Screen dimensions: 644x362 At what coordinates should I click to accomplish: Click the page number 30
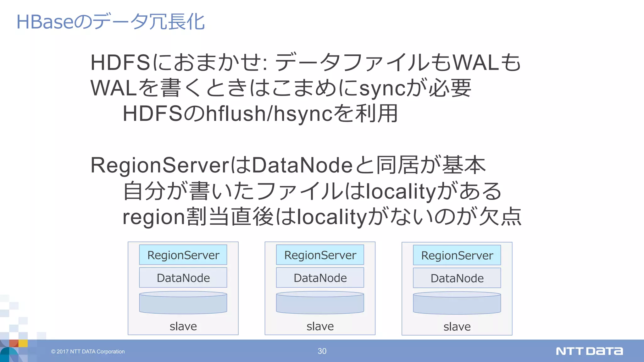pos(322,351)
